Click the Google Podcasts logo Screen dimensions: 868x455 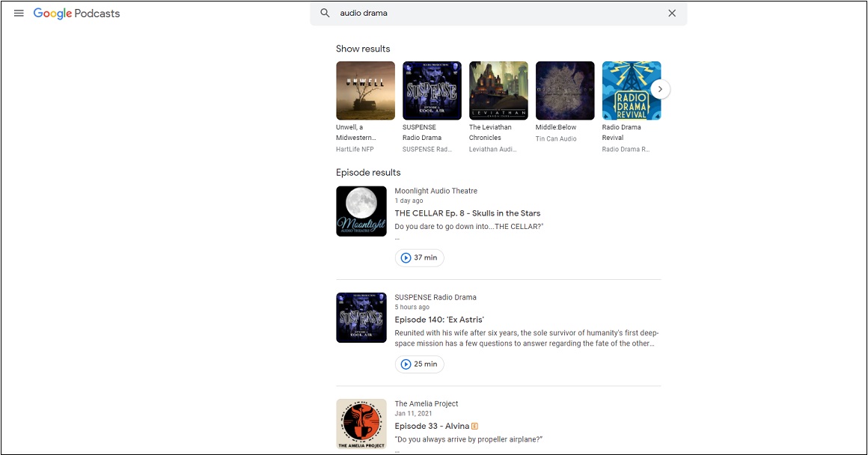76,13
